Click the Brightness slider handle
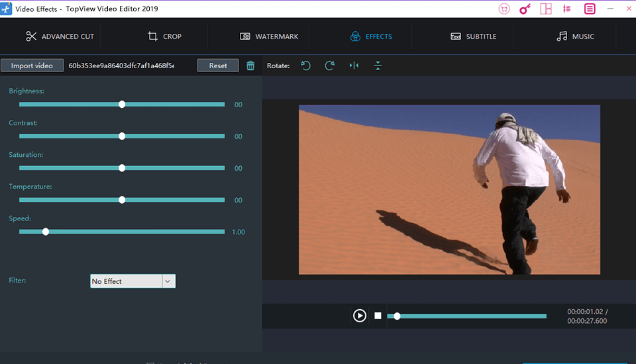Image resolution: width=636 pixels, height=364 pixels. [x=122, y=105]
